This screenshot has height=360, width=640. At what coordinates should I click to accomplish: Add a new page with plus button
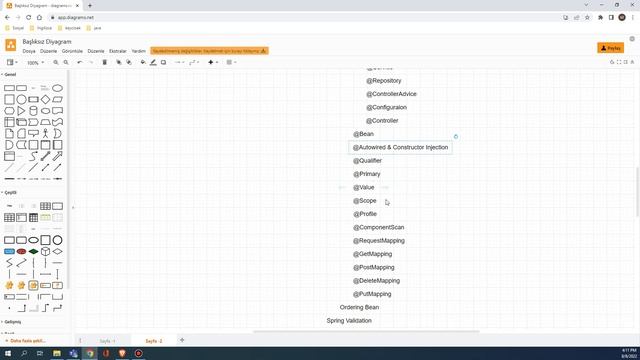click(182, 340)
